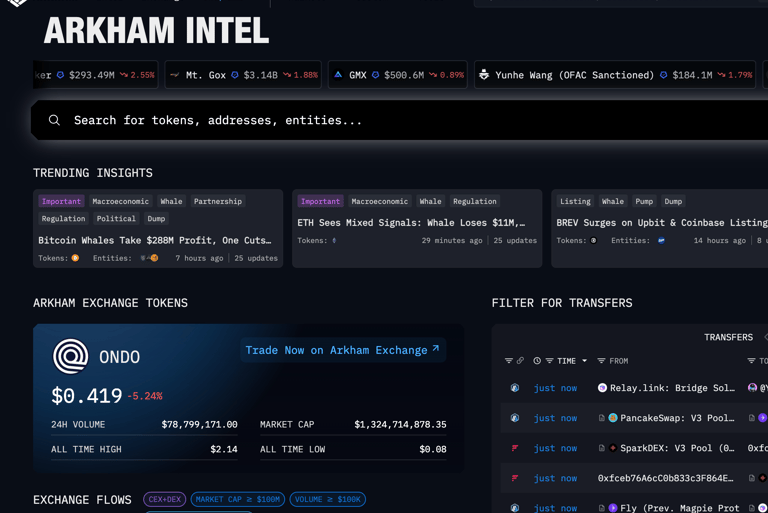Screen dimensions: 768x513
Task: Click the clock icon in the transfers table header
Action: click(x=537, y=361)
